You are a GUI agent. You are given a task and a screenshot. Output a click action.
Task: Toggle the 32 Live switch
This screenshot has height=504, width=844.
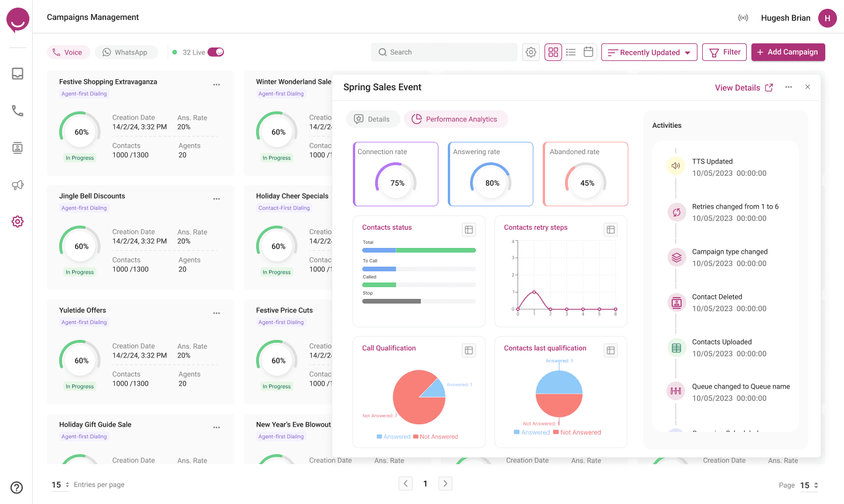pyautogui.click(x=216, y=52)
